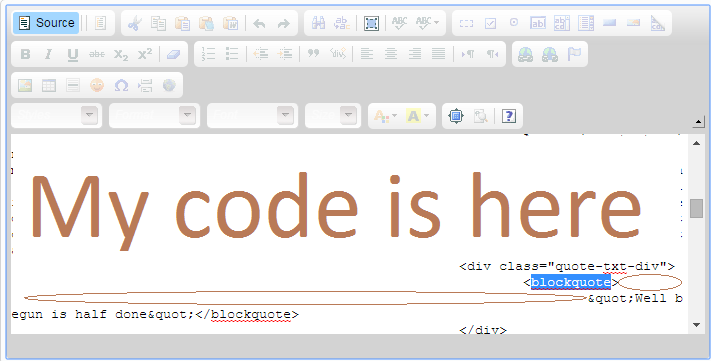Open the Size dropdown

coord(333,116)
